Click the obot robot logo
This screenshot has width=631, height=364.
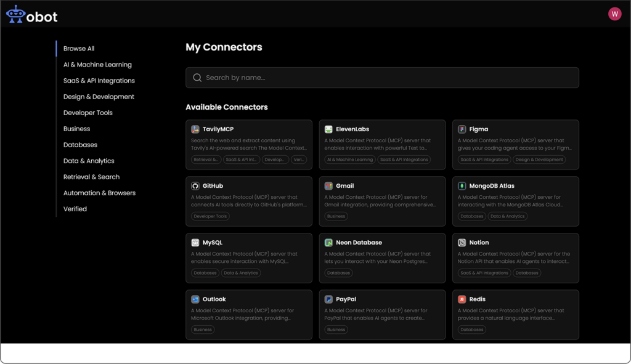(x=15, y=15)
